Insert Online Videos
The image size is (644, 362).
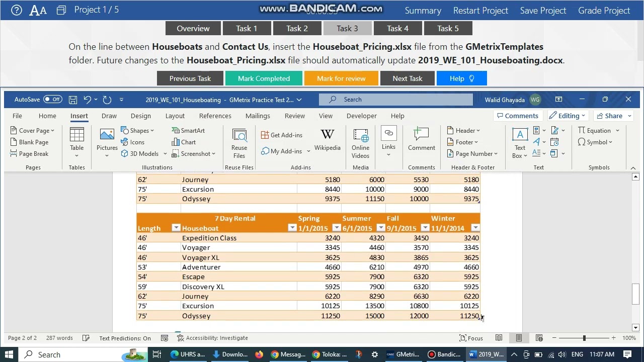(361, 143)
